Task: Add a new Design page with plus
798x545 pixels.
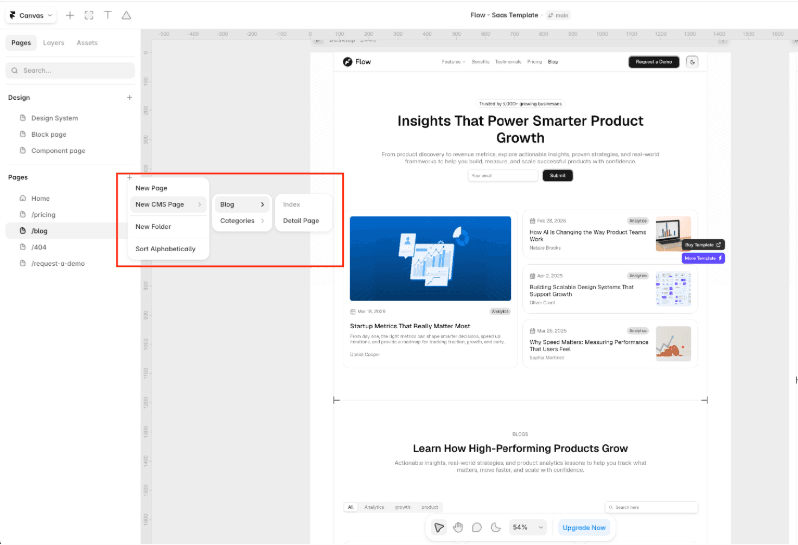Action: pos(129,97)
